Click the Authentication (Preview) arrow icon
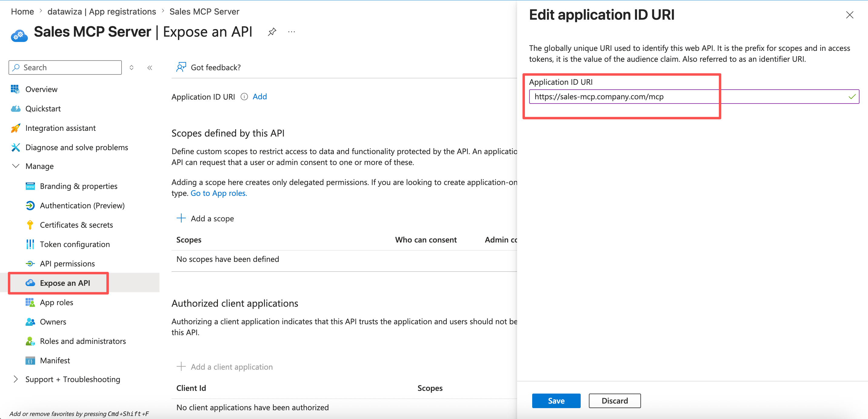The width and height of the screenshot is (868, 419). (x=30, y=206)
